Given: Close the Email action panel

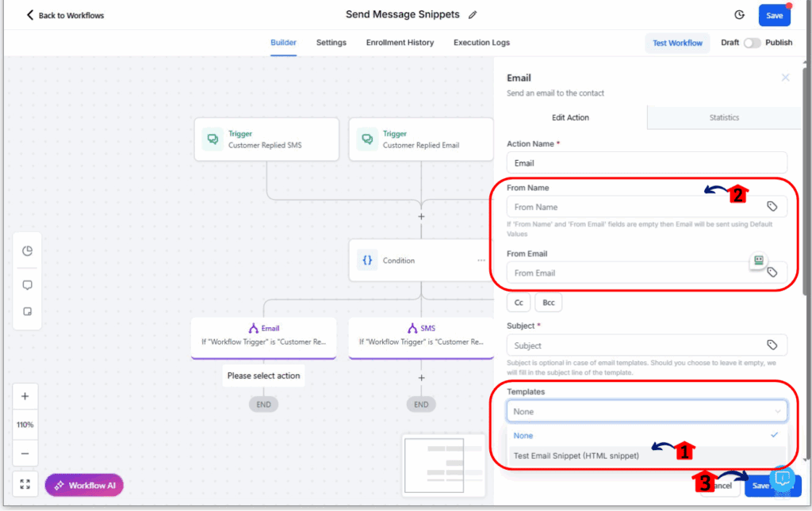Looking at the screenshot, I should (785, 78).
